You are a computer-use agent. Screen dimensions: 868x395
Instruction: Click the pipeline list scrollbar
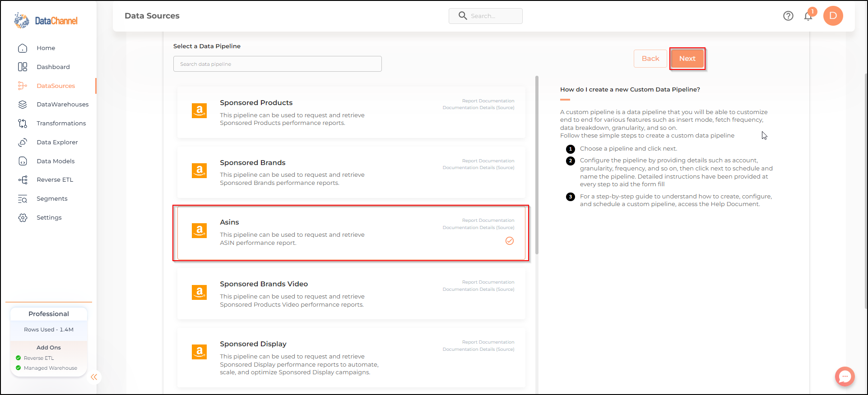pos(537,165)
